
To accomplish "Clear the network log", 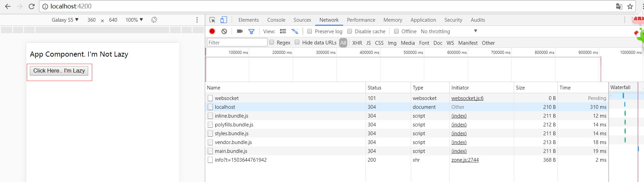I will pos(224,31).
